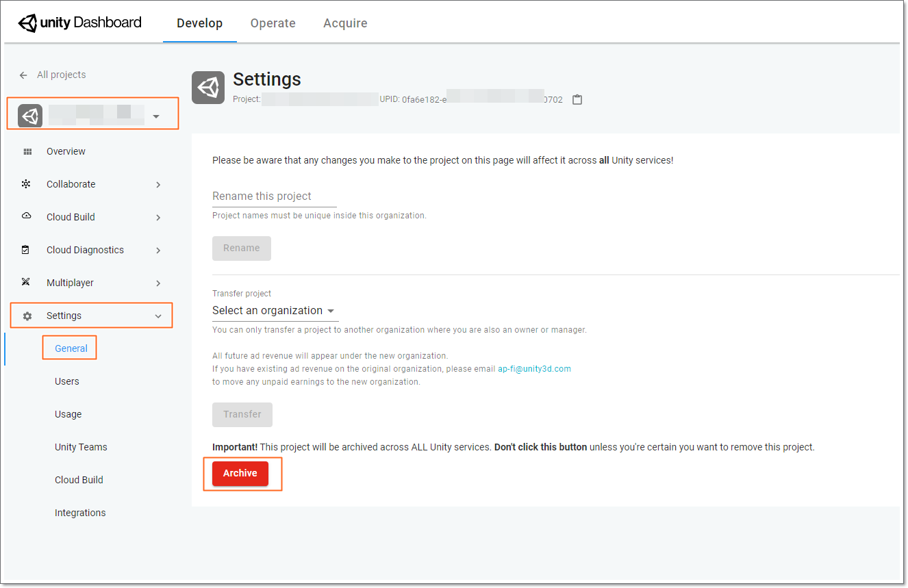Click the red Archive button
908x588 pixels.
[x=240, y=474]
